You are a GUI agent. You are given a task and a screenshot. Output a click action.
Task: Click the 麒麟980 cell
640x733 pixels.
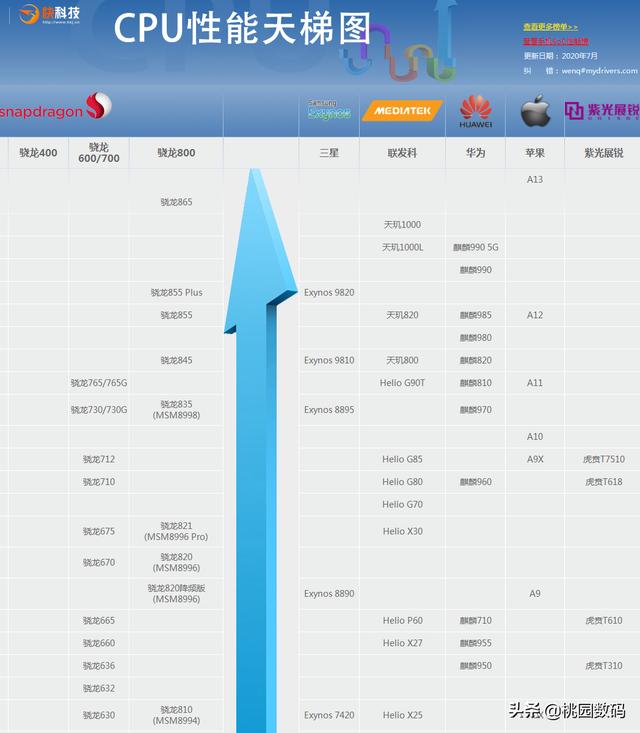(475, 338)
